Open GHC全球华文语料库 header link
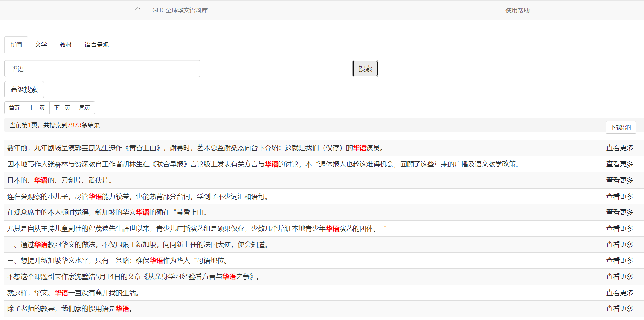This screenshot has width=644, height=320. tap(180, 10)
